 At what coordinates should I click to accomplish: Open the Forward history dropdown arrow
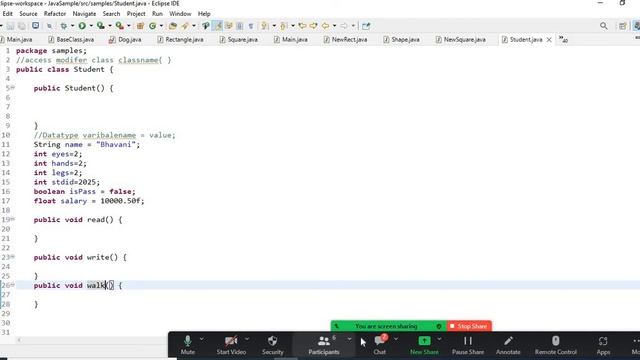point(353,26)
